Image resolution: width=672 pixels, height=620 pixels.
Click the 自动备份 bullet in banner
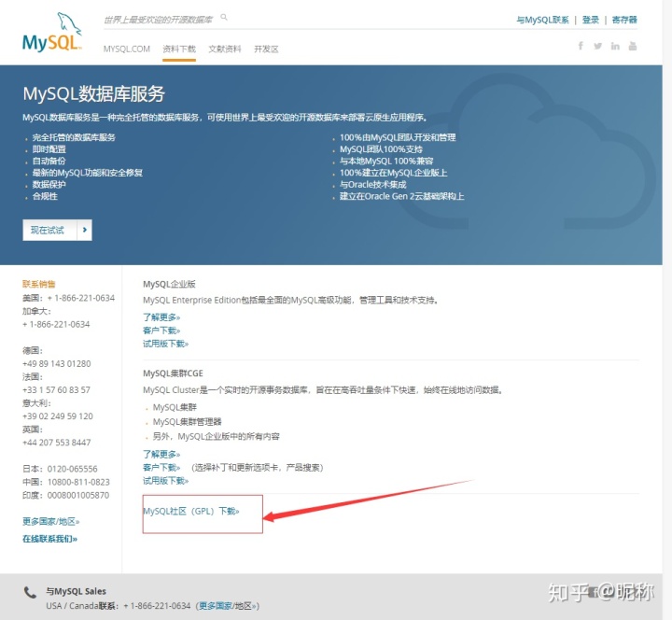coord(49,161)
